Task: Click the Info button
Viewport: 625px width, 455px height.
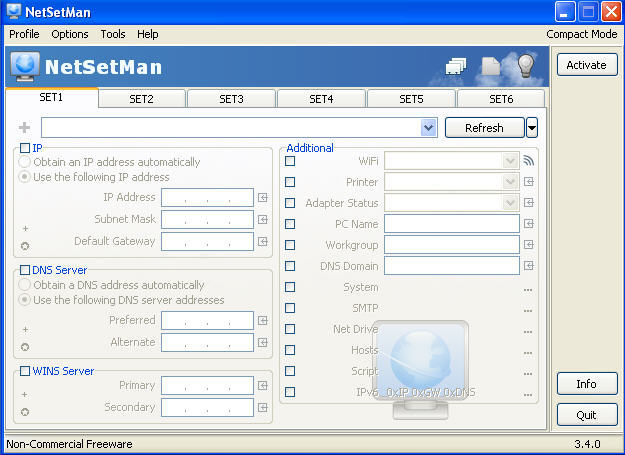Action: [x=587, y=384]
